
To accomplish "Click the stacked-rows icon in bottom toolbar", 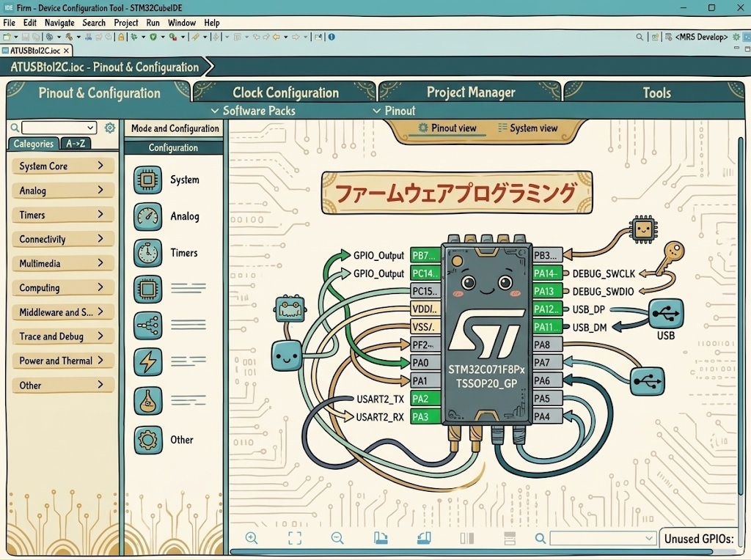I will click(x=510, y=538).
